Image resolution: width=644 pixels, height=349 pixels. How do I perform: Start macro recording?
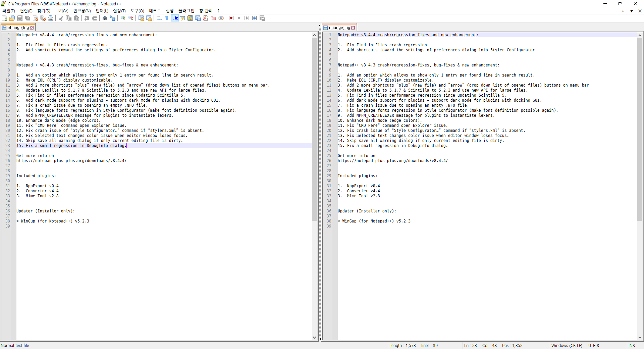click(231, 18)
